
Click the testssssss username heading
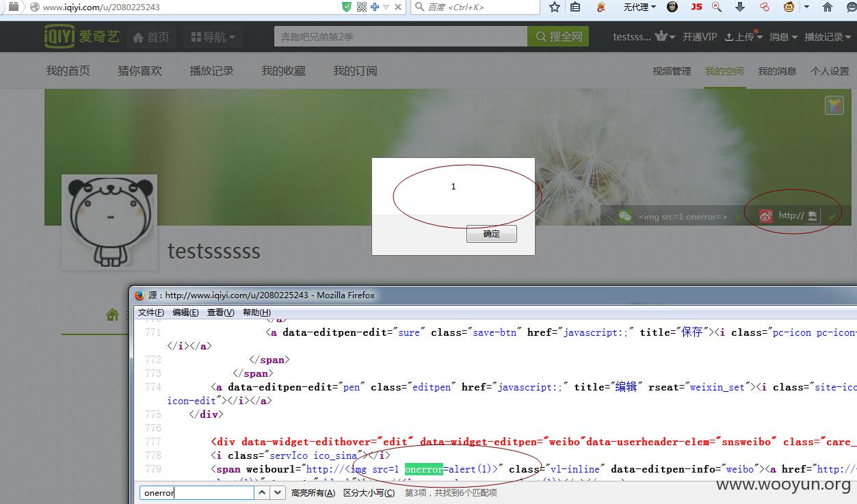tap(214, 250)
